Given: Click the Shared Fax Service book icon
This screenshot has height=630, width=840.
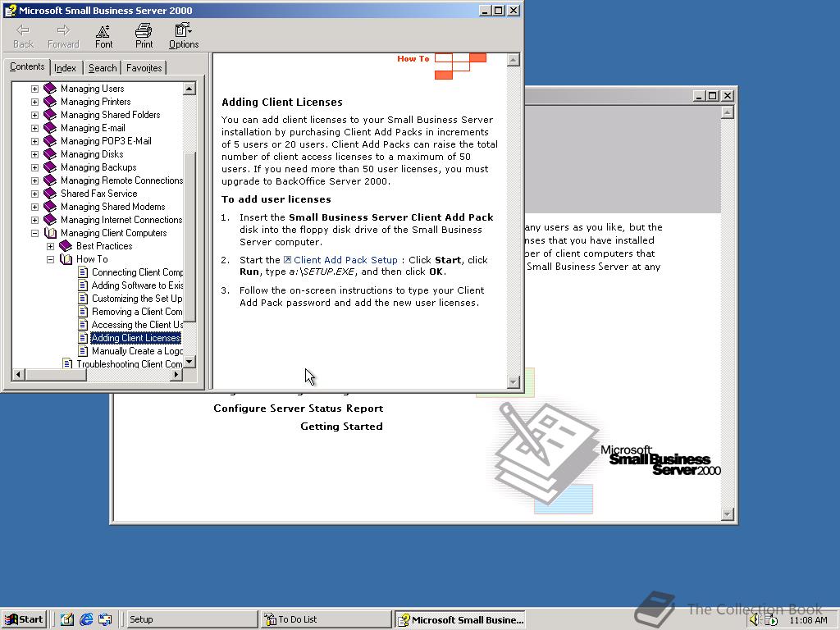Looking at the screenshot, I should [50, 194].
